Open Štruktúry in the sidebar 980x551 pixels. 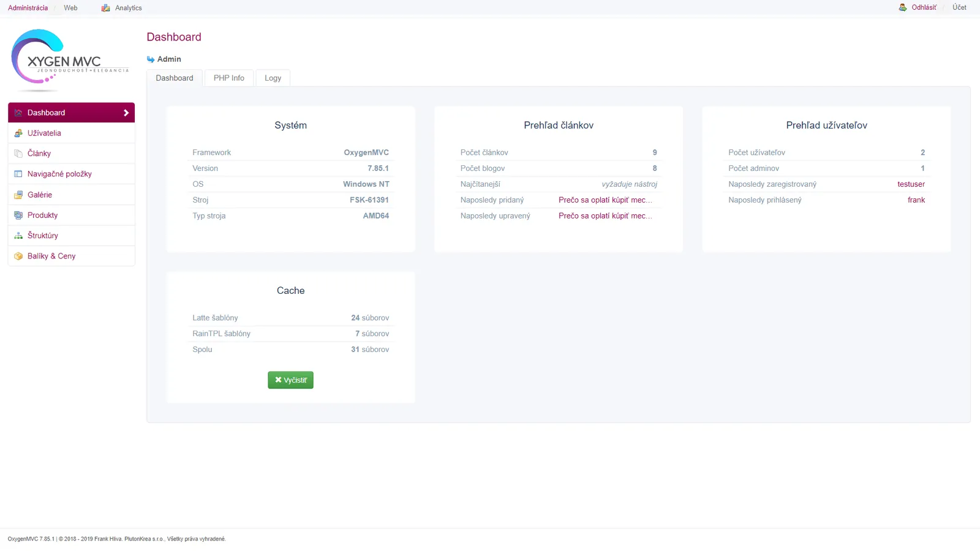point(71,236)
